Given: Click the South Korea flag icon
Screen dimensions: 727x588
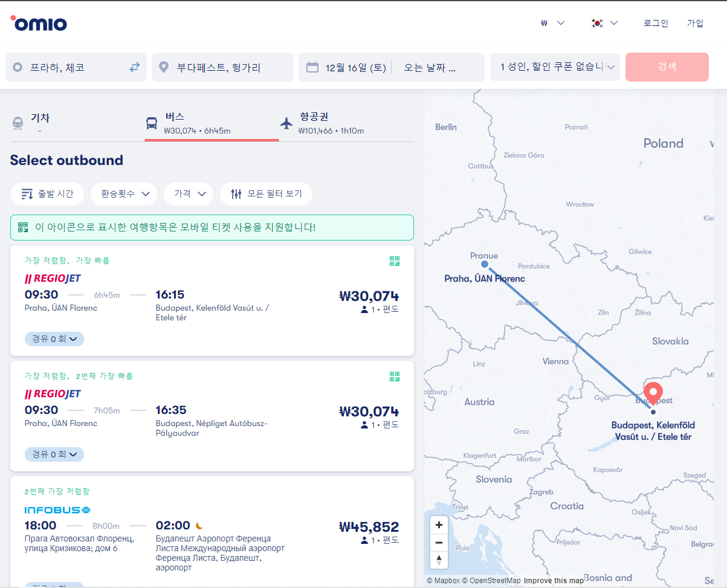Looking at the screenshot, I should [597, 23].
